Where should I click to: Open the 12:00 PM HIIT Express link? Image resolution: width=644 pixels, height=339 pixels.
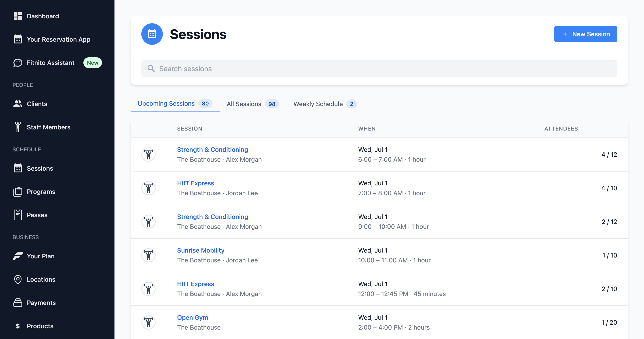pyautogui.click(x=195, y=284)
